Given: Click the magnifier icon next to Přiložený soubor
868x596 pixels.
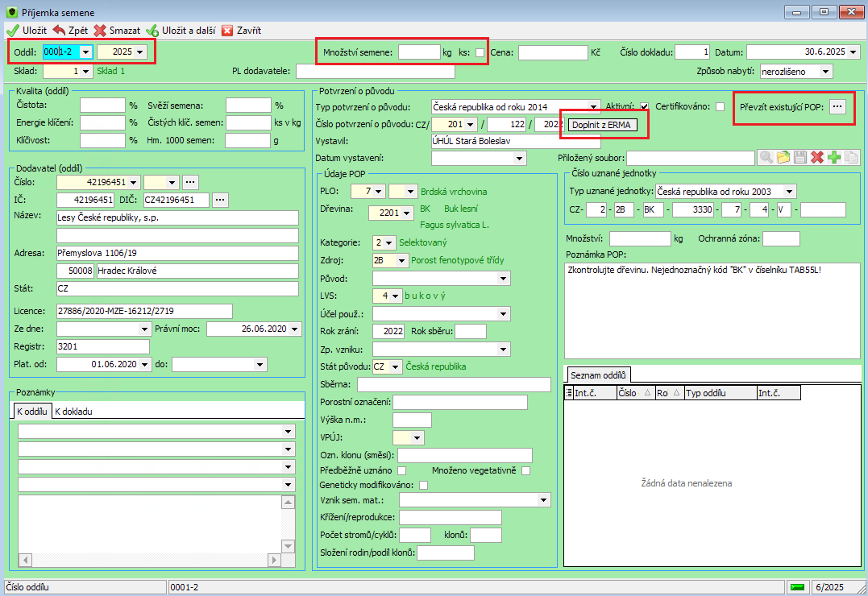Looking at the screenshot, I should click(766, 158).
